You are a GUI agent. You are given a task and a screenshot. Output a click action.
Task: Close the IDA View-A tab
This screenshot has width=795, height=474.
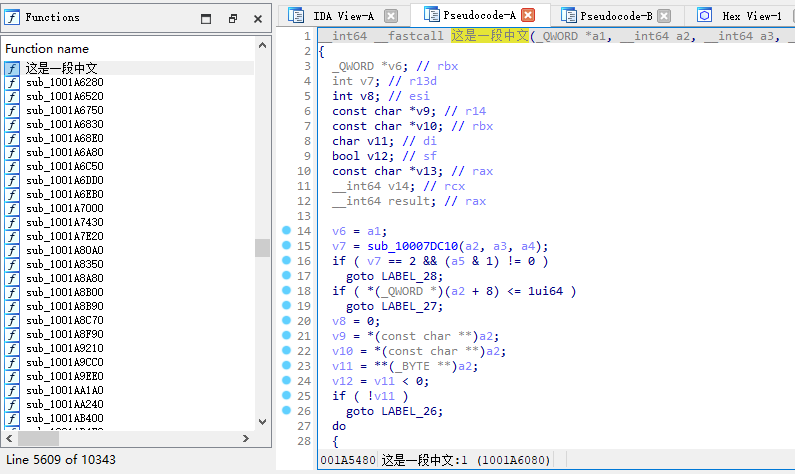point(391,16)
